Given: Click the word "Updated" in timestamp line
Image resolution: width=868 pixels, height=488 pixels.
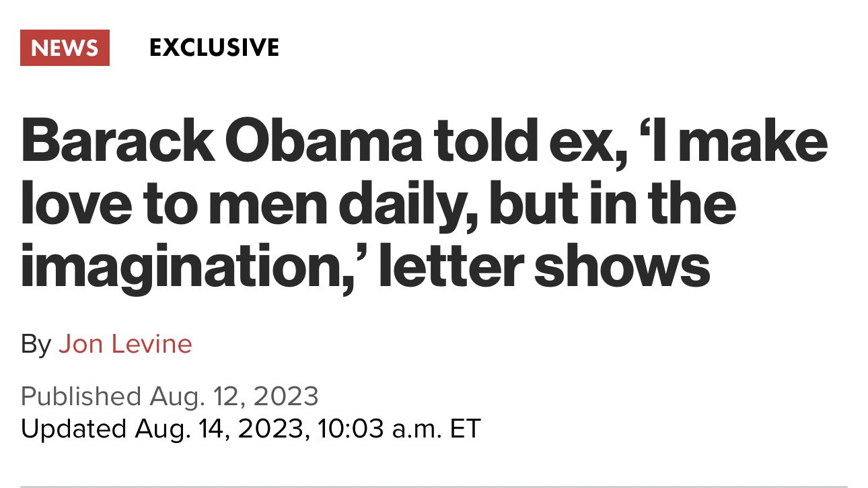Looking at the screenshot, I should tap(73, 428).
